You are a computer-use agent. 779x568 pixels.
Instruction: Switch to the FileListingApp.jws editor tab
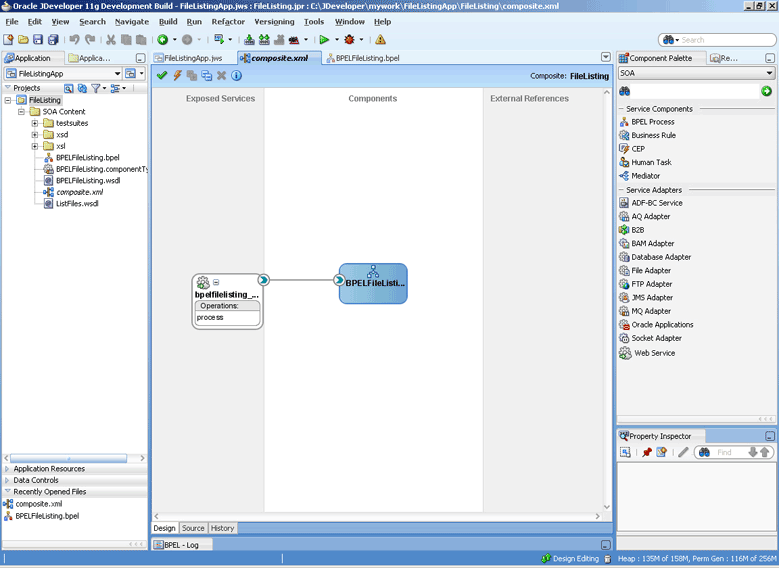click(x=188, y=58)
